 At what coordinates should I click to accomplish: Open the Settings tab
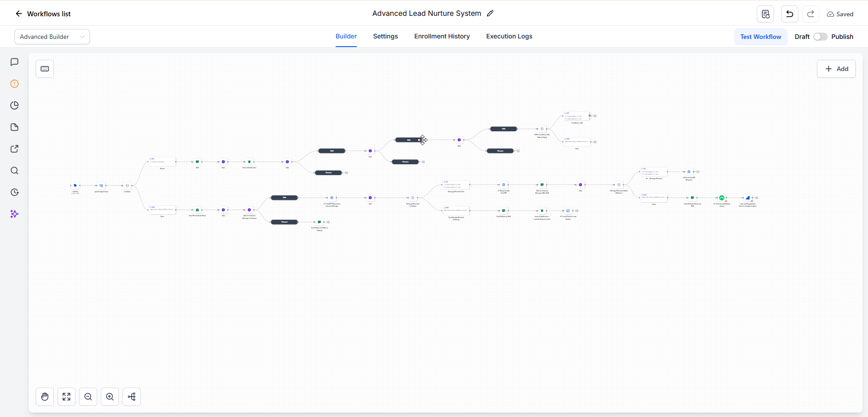pyautogui.click(x=386, y=36)
